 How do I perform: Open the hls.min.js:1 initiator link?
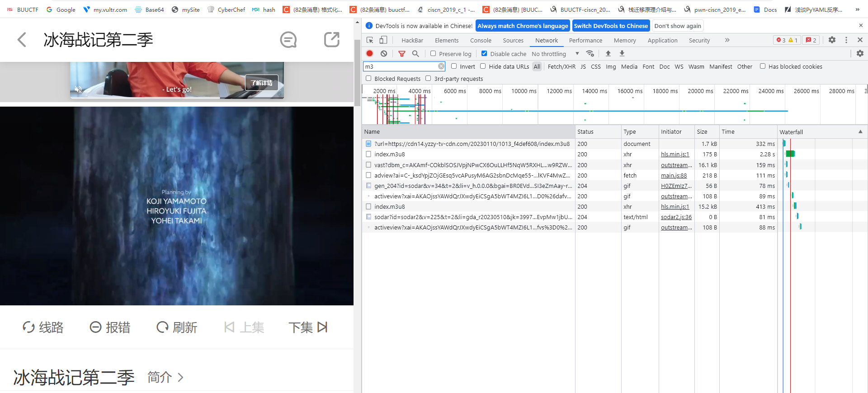pos(675,154)
